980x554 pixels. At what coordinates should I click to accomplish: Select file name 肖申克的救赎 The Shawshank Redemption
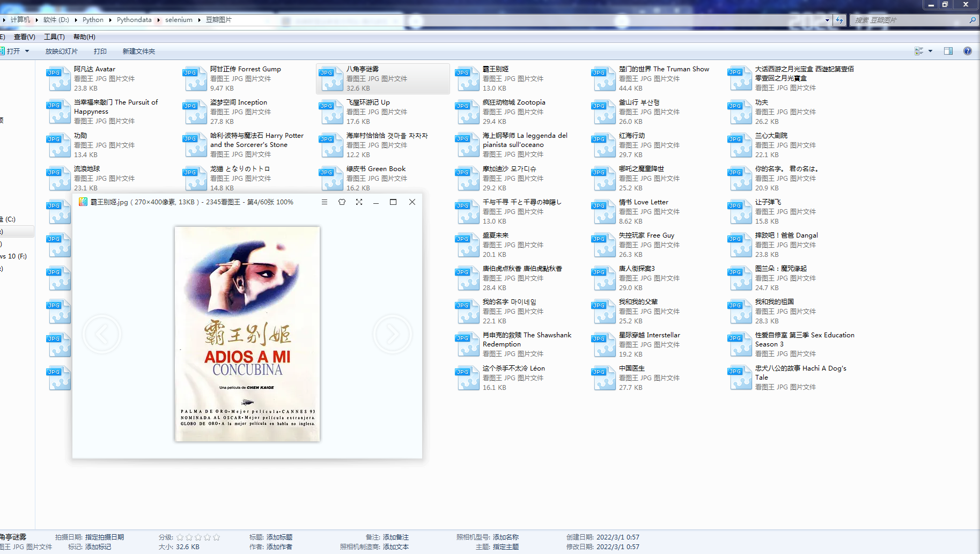[527, 339]
